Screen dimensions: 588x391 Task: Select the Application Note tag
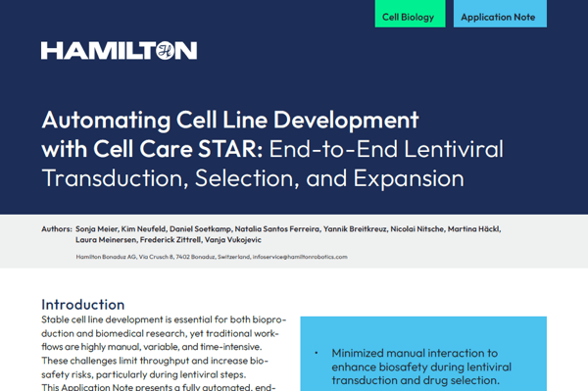coord(500,14)
